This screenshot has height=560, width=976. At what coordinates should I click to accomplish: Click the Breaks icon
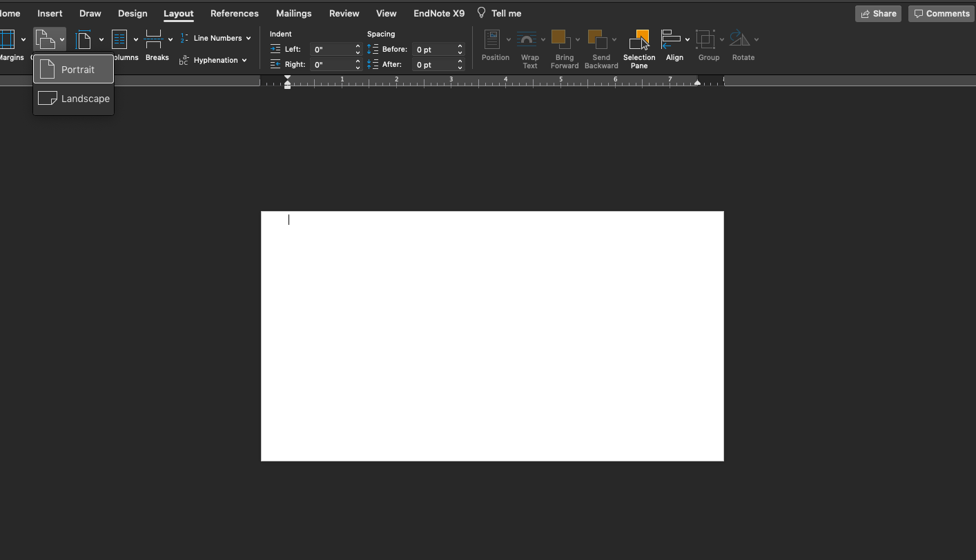(x=154, y=39)
